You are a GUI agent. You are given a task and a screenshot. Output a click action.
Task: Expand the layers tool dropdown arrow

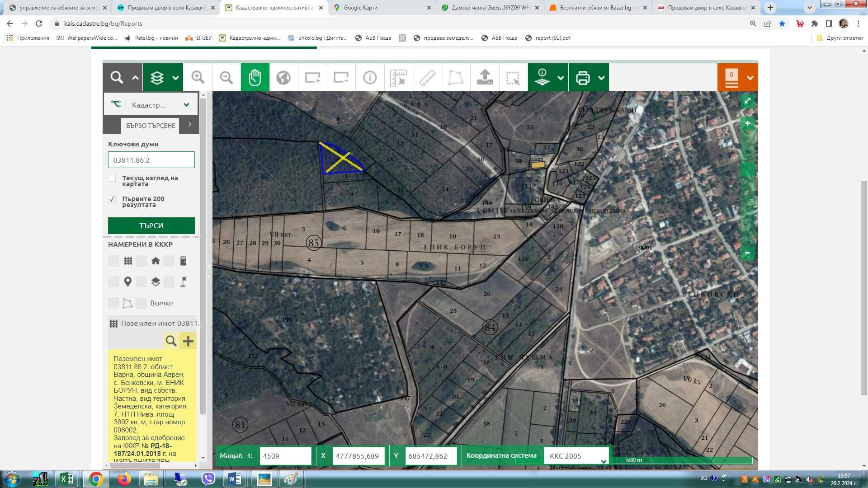click(176, 78)
